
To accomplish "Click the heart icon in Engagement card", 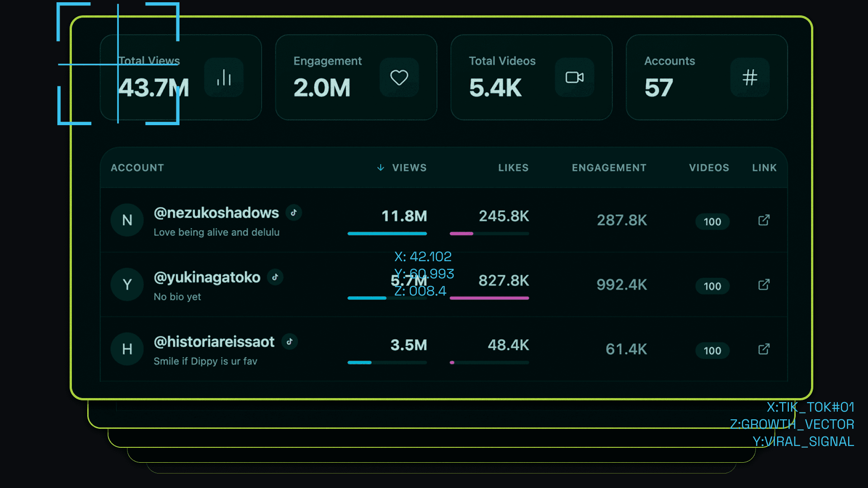I will click(x=399, y=77).
